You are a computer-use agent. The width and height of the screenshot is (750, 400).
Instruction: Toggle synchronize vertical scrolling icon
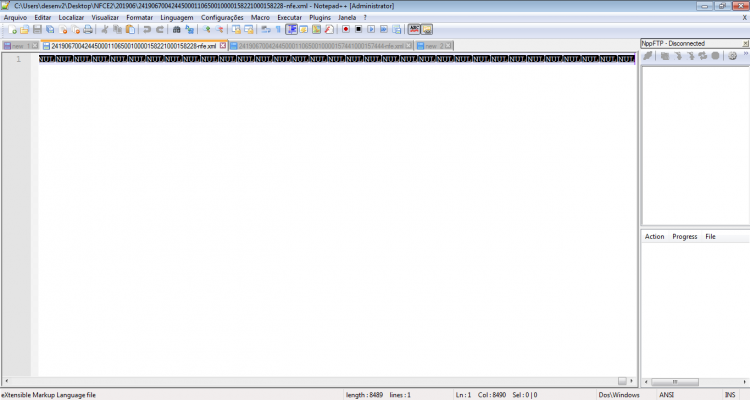(x=236, y=30)
